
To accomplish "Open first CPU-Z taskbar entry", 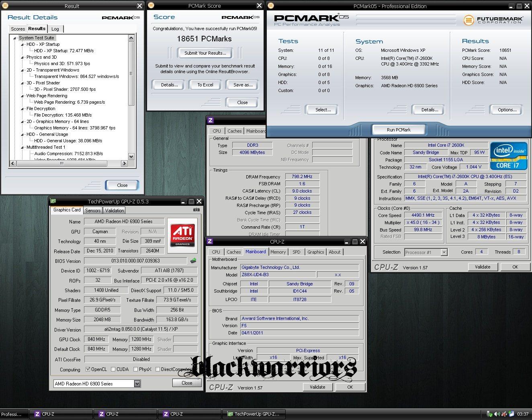I will [61, 414].
